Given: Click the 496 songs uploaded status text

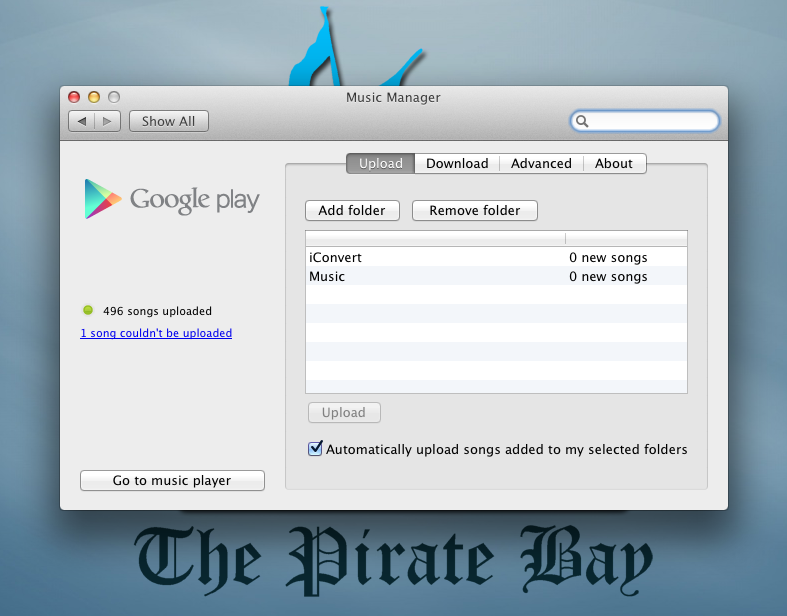Looking at the screenshot, I should [158, 311].
